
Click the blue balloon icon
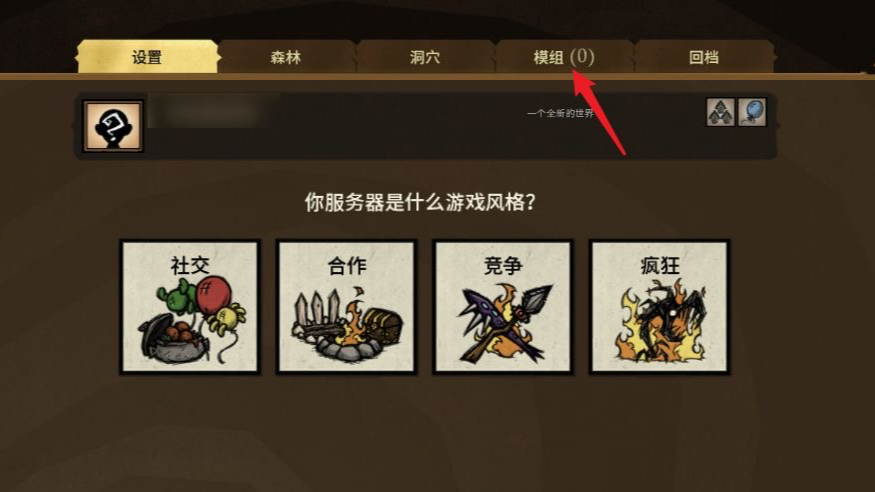coord(752,112)
